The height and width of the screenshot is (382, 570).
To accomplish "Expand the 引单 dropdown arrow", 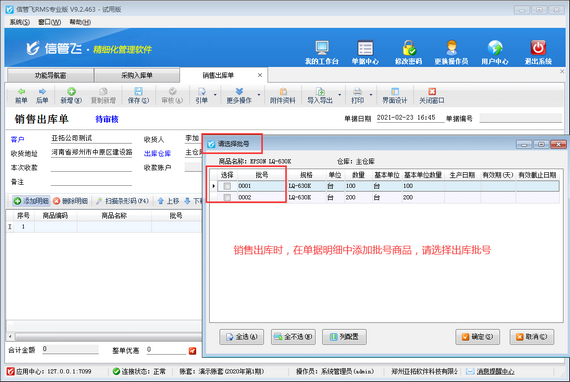I will [x=215, y=95].
